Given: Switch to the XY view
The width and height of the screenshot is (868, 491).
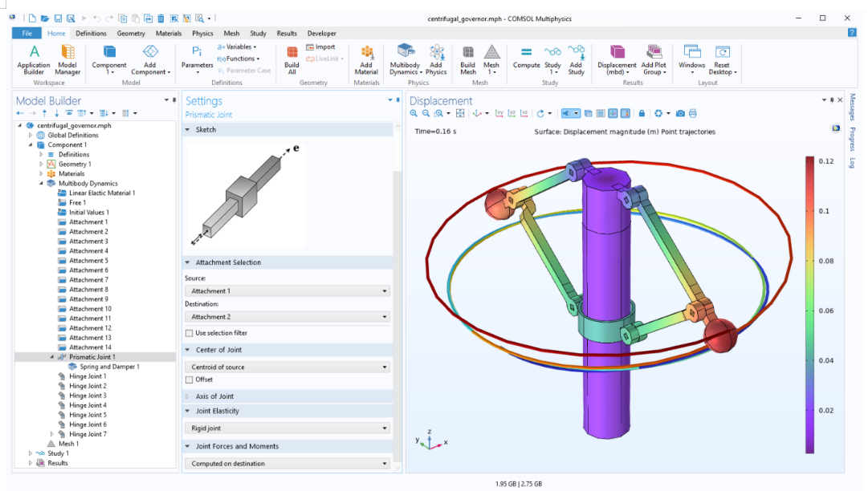Looking at the screenshot, I should tap(499, 113).
